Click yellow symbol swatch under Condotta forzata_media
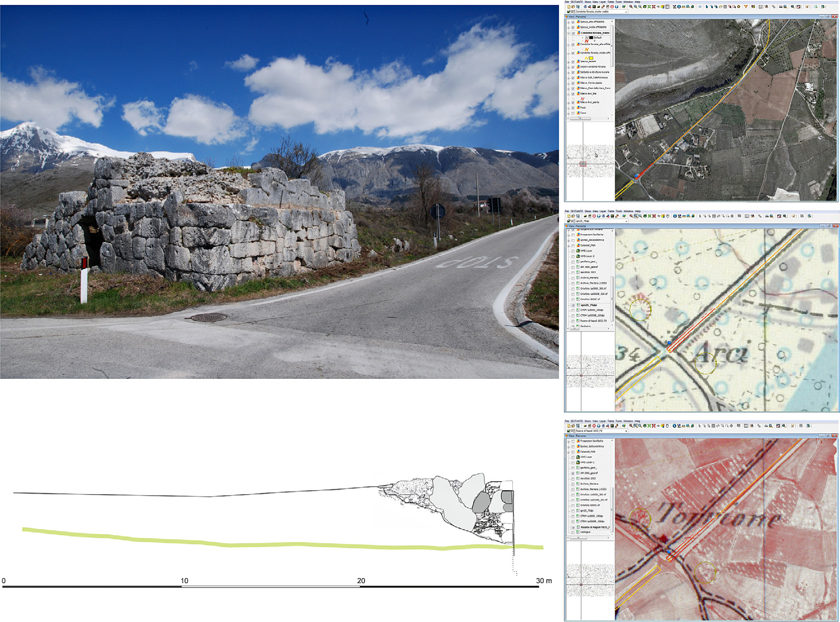 (x=591, y=58)
